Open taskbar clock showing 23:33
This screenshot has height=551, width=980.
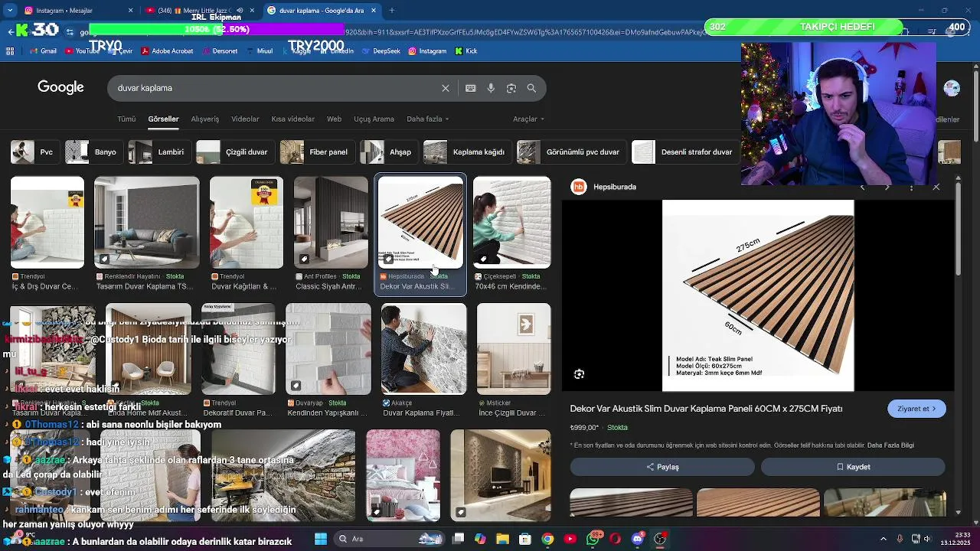[955, 539]
